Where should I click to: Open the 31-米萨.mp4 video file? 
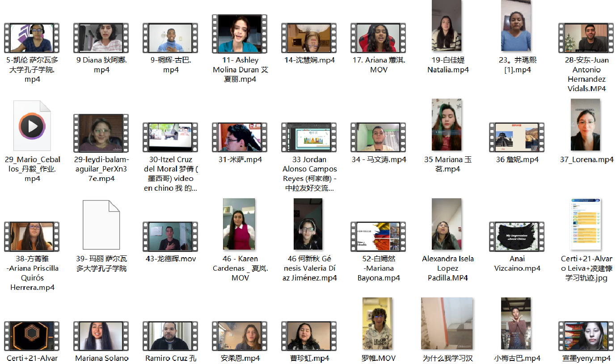click(240, 138)
